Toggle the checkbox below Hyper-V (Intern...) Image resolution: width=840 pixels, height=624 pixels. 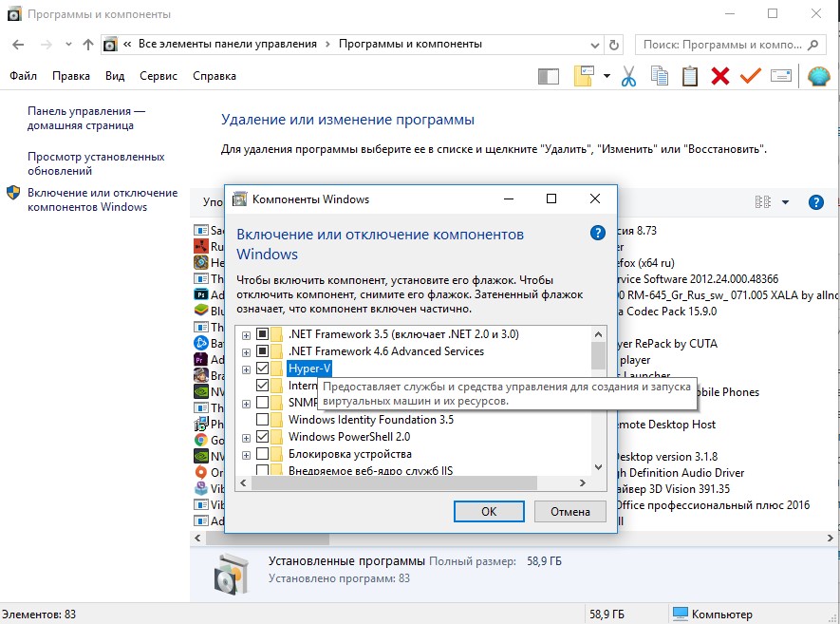pyautogui.click(x=262, y=385)
